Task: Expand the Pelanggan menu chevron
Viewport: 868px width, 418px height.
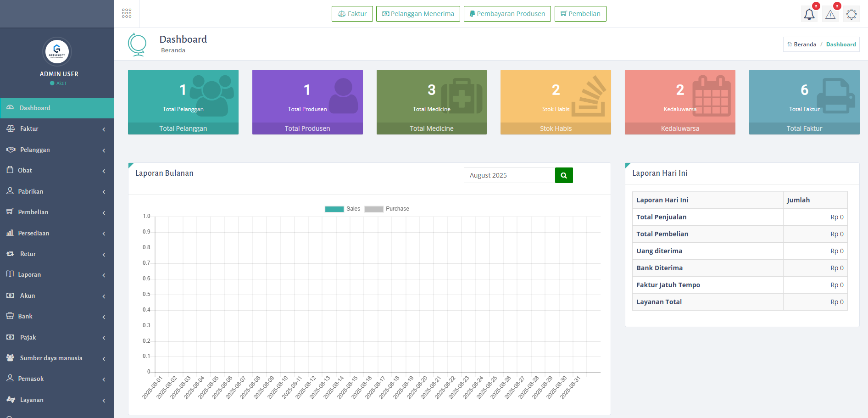Action: point(104,150)
